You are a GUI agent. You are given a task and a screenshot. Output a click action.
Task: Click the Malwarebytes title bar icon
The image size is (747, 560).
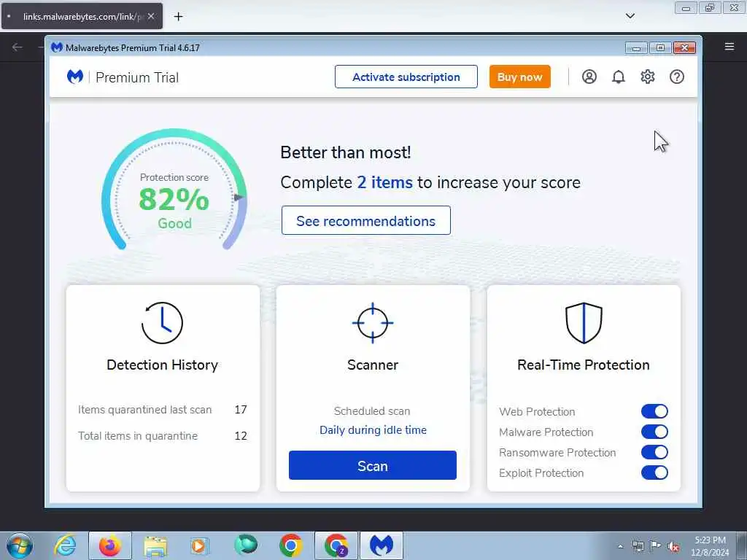pyautogui.click(x=57, y=47)
